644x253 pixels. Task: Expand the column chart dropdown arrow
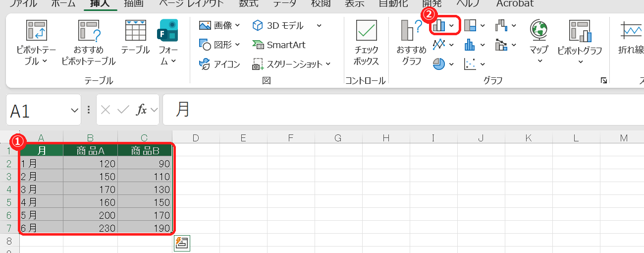[451, 25]
